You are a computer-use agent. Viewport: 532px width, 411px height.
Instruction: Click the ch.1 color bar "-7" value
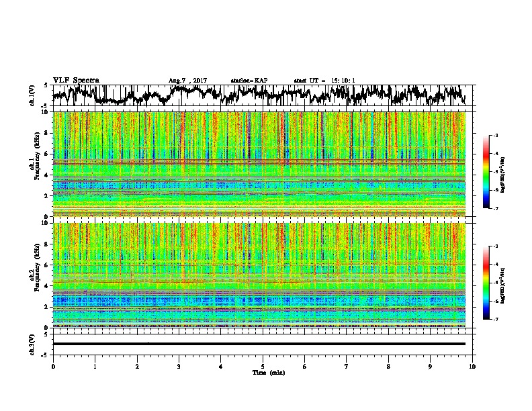[495, 208]
